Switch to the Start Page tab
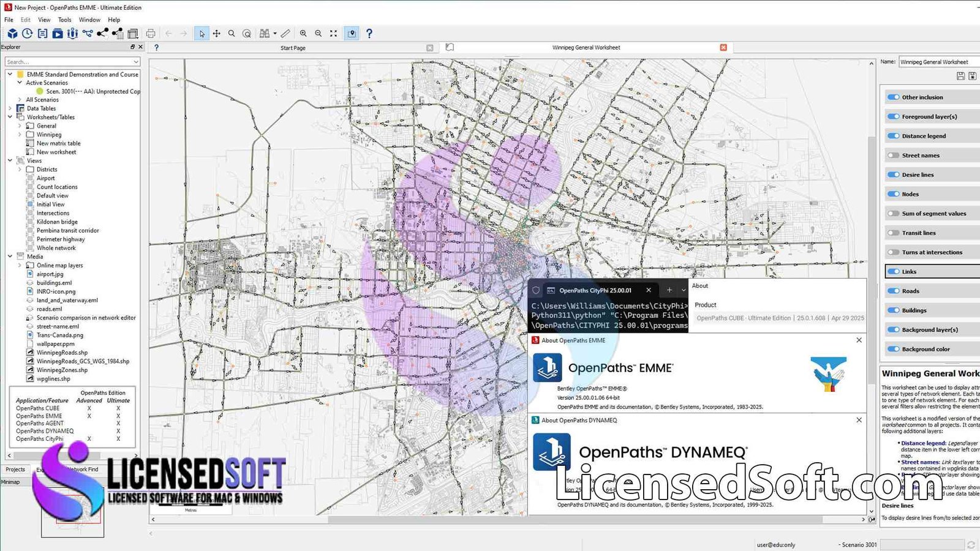 293,48
